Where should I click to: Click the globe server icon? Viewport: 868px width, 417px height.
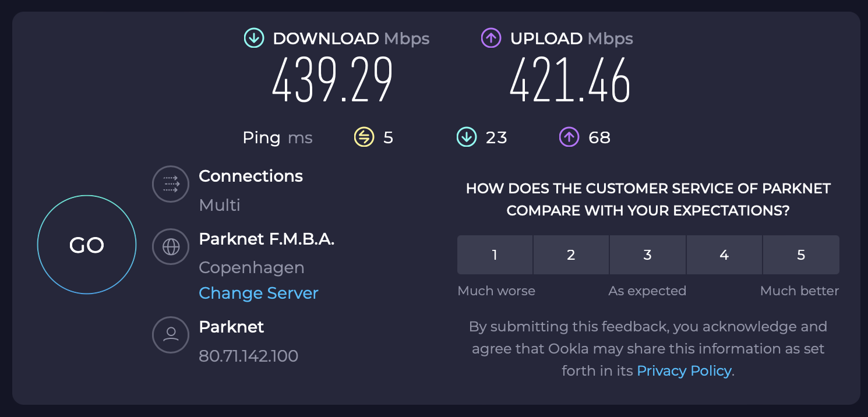(x=171, y=247)
